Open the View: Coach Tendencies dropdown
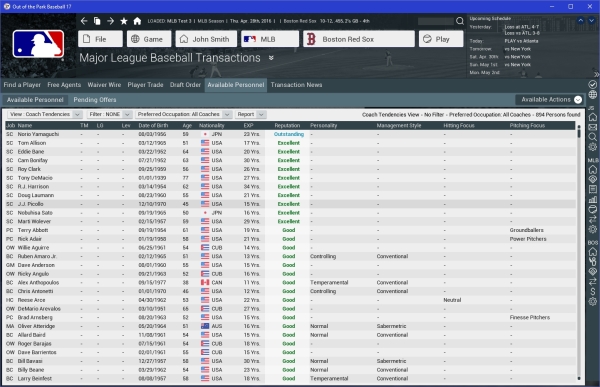 pos(45,114)
